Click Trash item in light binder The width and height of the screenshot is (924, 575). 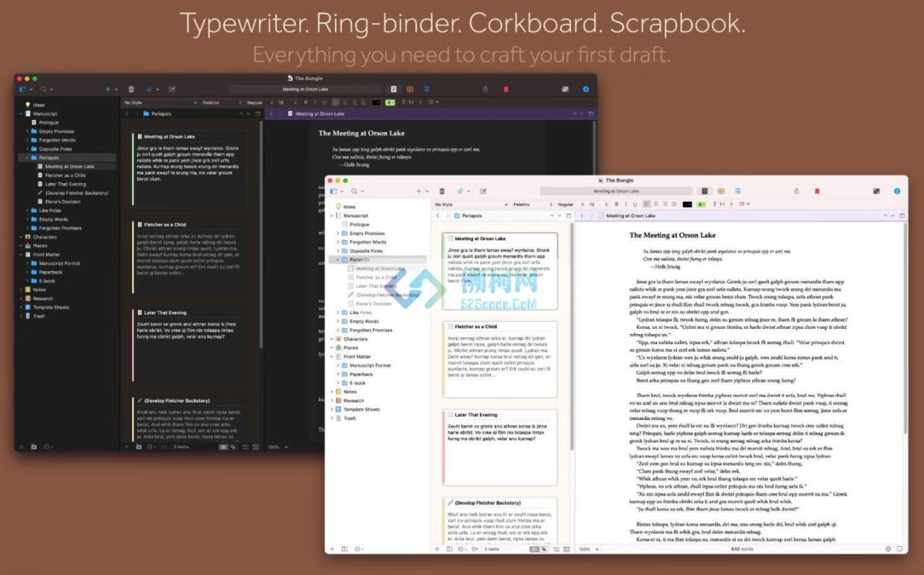pos(349,418)
